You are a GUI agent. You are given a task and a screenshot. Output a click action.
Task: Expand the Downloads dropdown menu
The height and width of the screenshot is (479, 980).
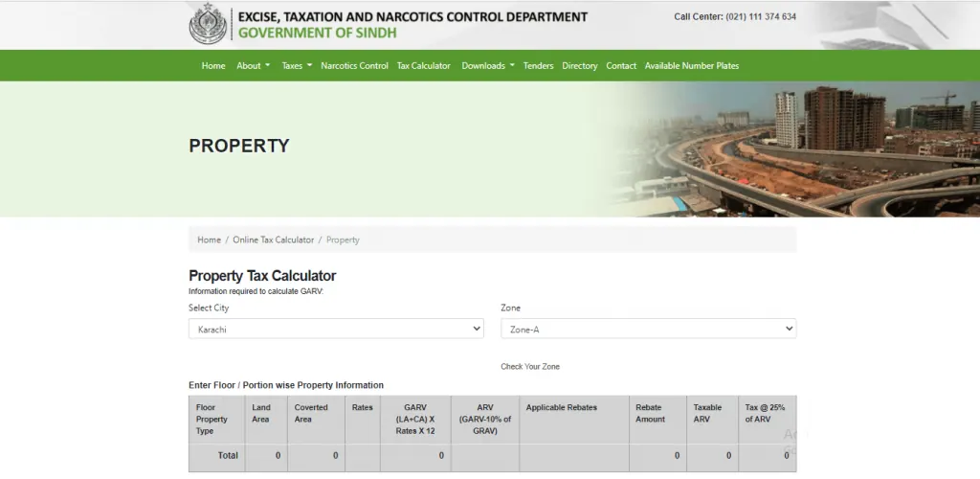click(488, 66)
